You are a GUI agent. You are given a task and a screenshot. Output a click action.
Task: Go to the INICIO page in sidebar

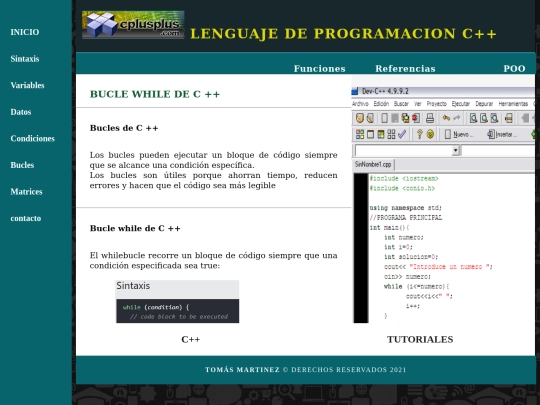point(24,32)
